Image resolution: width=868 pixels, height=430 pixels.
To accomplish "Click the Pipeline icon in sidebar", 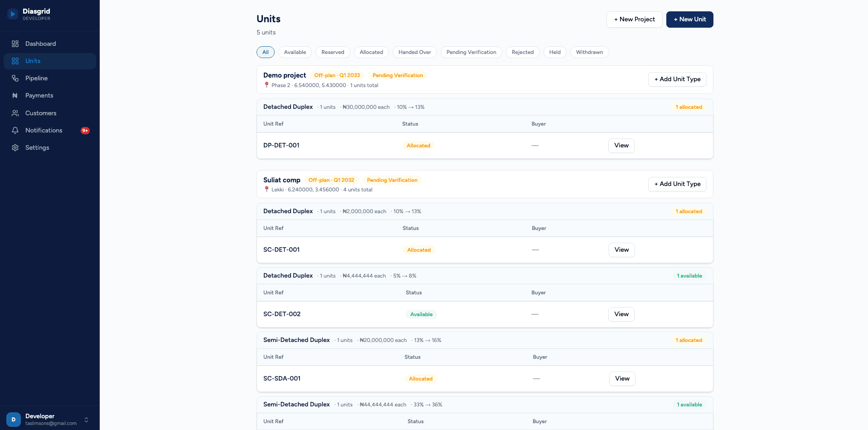I will (x=15, y=78).
